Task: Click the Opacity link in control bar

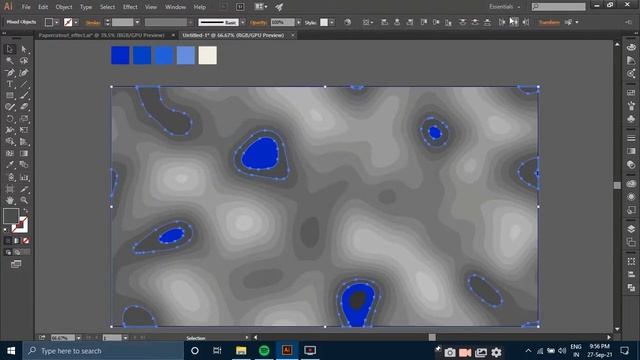Action: (258, 22)
